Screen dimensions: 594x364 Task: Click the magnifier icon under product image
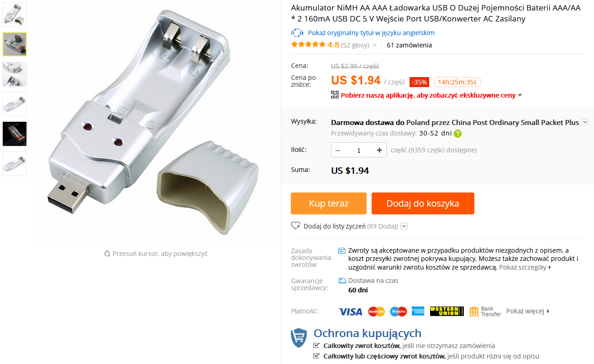(107, 254)
